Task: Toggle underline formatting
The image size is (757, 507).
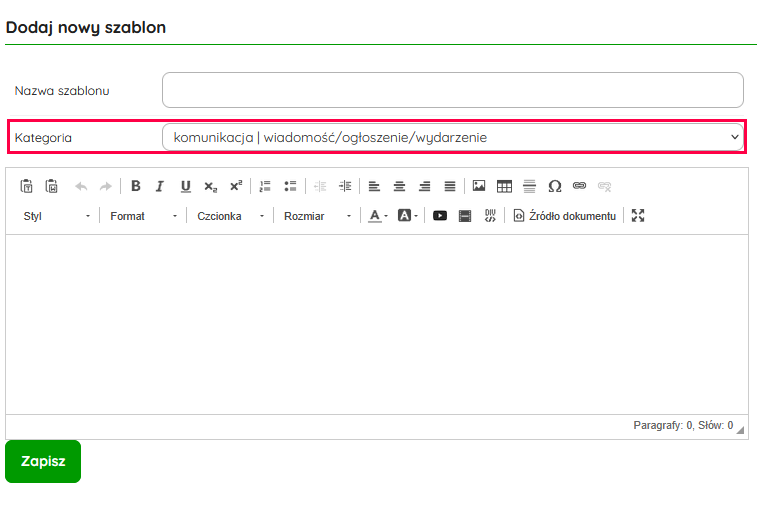Action: 185,186
